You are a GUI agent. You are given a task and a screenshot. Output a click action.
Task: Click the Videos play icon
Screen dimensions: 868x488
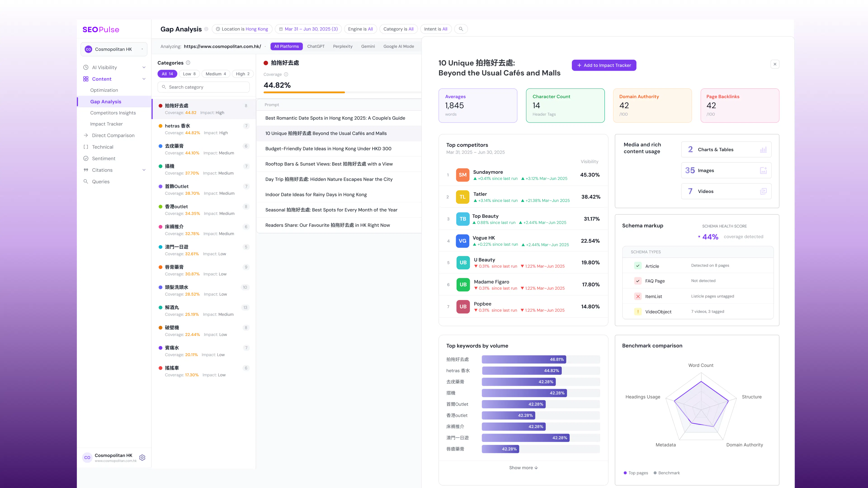tap(764, 191)
